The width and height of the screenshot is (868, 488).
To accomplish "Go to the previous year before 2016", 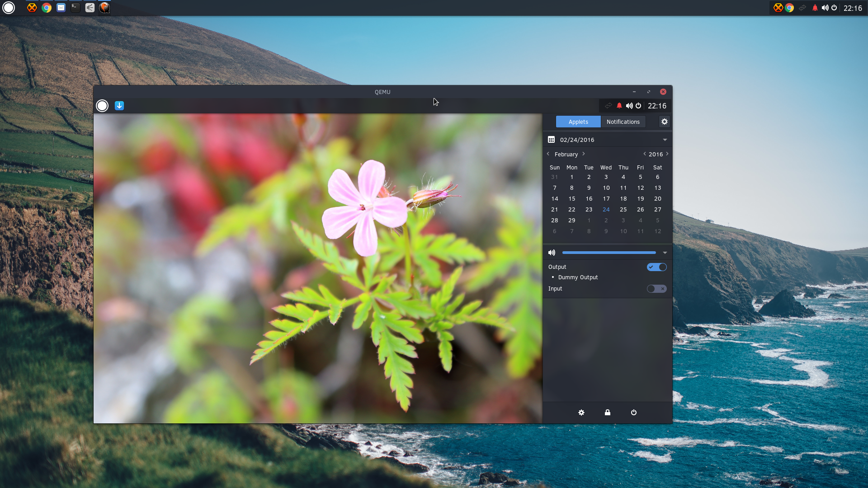I will pyautogui.click(x=645, y=154).
